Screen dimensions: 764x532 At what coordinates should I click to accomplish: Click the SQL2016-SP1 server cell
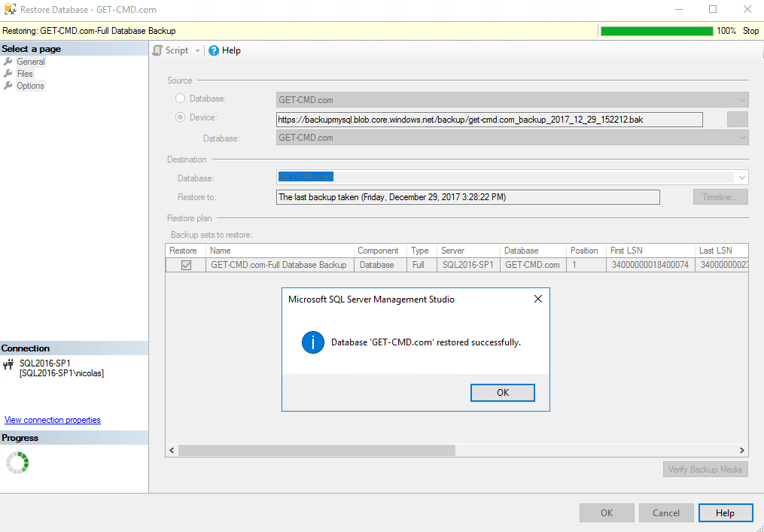[x=467, y=265]
